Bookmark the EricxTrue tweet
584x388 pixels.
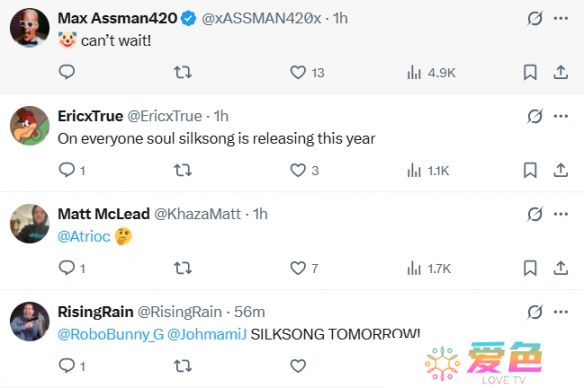530,170
